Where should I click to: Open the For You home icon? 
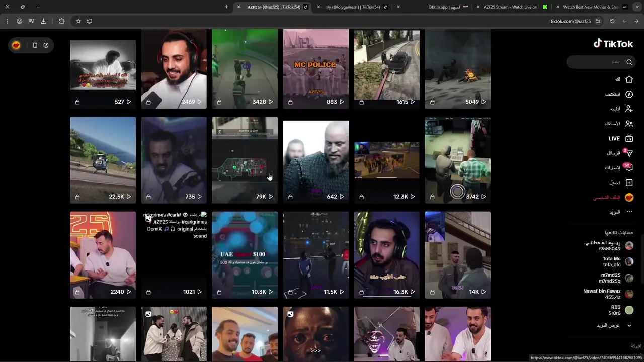click(629, 79)
